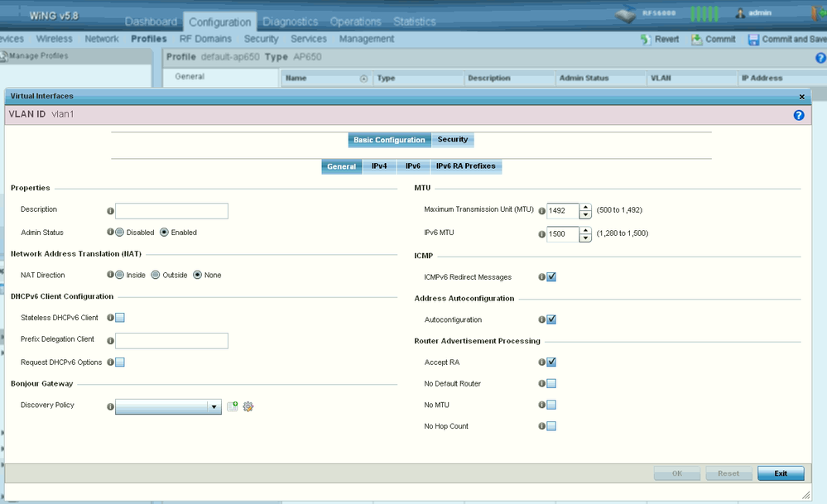
Task: Enable the Stateless DHCPv6 Client checkbox
Action: coord(120,318)
